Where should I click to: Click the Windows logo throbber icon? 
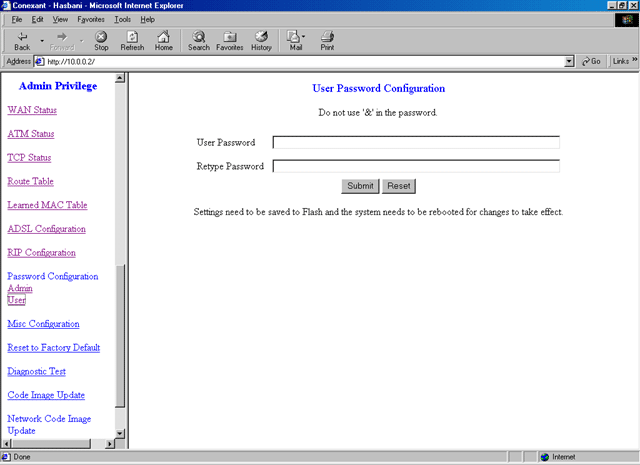tap(627, 20)
